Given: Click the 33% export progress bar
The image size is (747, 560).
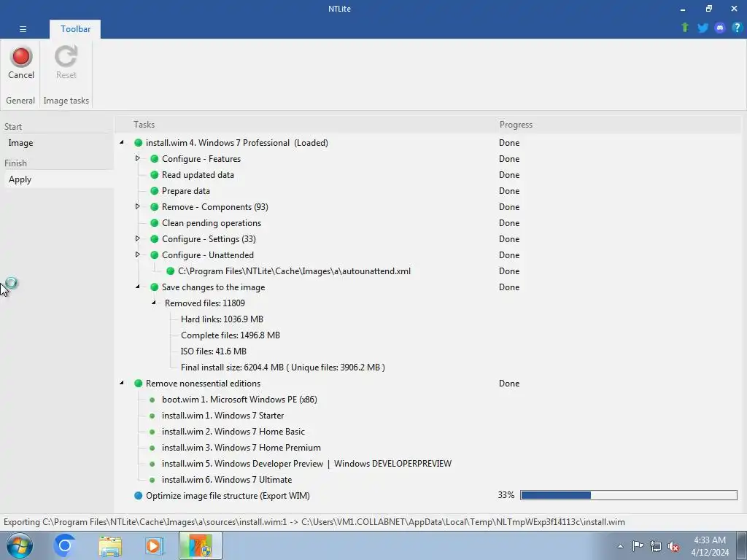Looking at the screenshot, I should 628,495.
